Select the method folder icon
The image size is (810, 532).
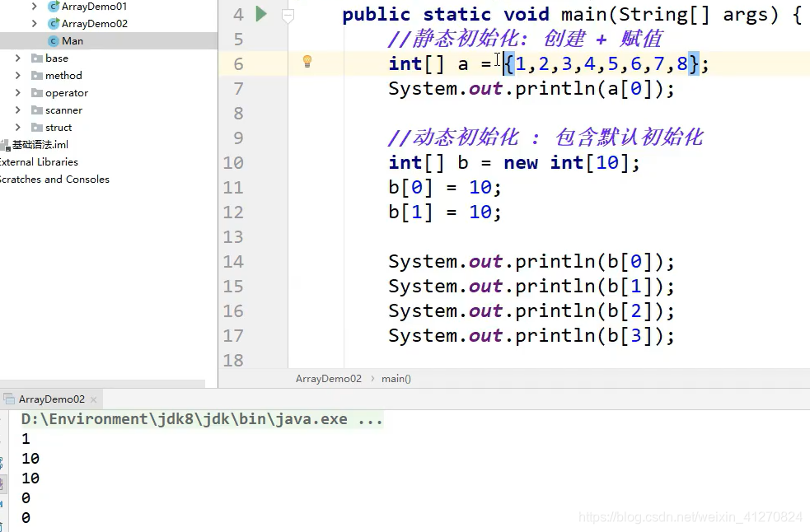[x=37, y=76]
